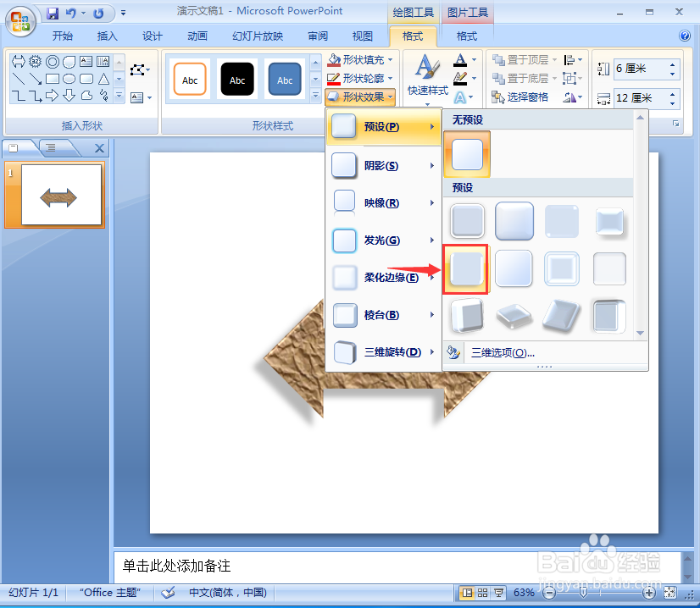Decrease shape width with down spinner

click(x=672, y=103)
